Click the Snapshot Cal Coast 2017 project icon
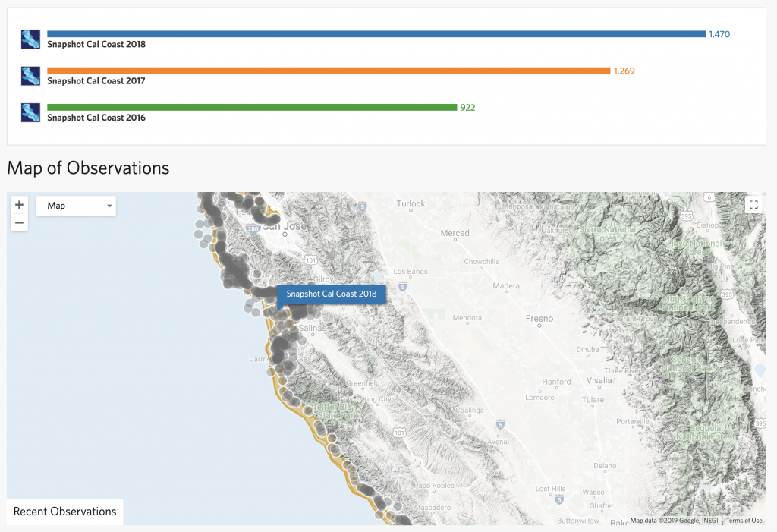Screen dimensions: 777x532 tap(30, 75)
